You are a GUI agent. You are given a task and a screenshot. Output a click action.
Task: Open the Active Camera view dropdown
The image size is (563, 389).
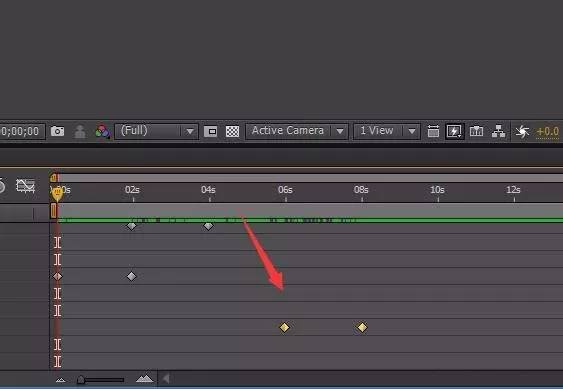(x=297, y=131)
